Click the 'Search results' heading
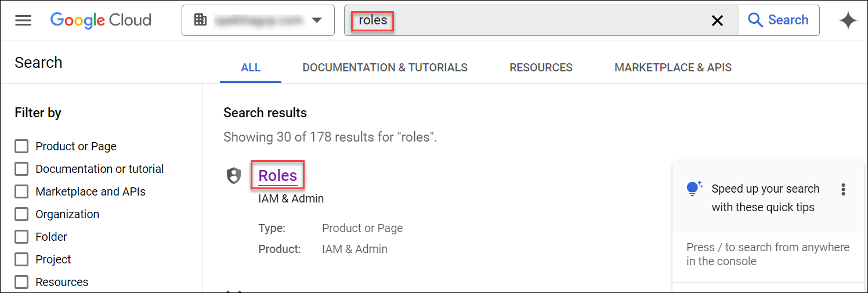Image resolution: width=868 pixels, height=293 pixels. point(265,113)
